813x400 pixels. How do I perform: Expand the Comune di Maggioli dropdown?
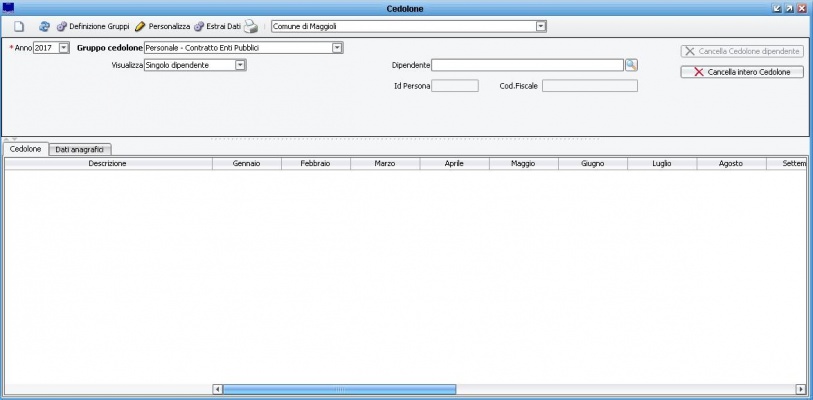point(541,26)
